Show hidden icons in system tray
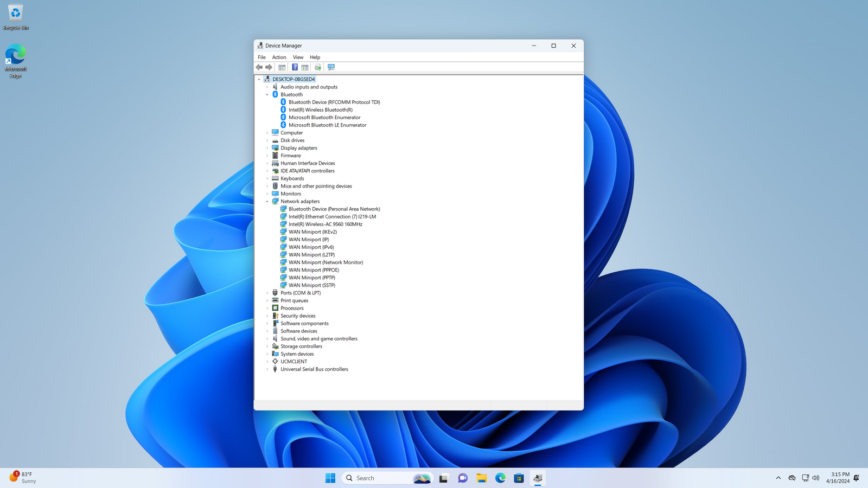Image resolution: width=868 pixels, height=488 pixels. pos(778,478)
